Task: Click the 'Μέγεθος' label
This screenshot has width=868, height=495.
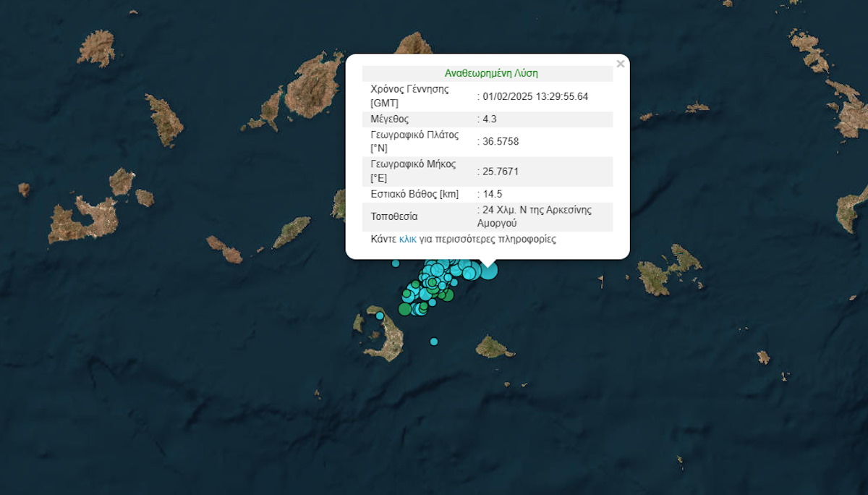Action: [390, 119]
